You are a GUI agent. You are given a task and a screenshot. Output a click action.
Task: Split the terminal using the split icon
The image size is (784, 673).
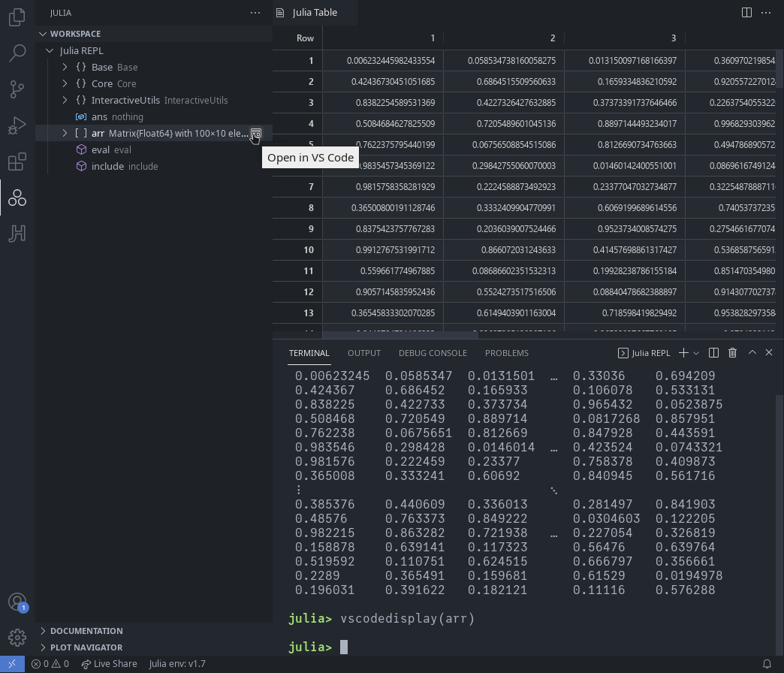pos(713,352)
